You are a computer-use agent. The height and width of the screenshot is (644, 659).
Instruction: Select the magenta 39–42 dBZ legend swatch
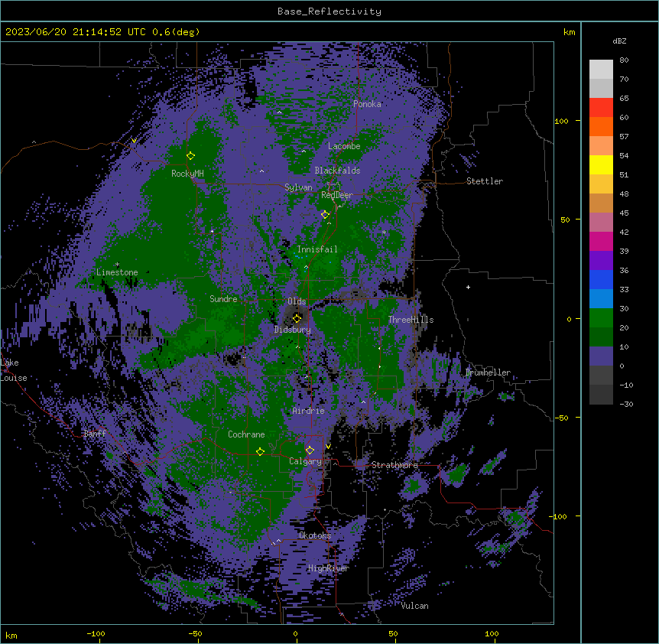pyautogui.click(x=601, y=241)
